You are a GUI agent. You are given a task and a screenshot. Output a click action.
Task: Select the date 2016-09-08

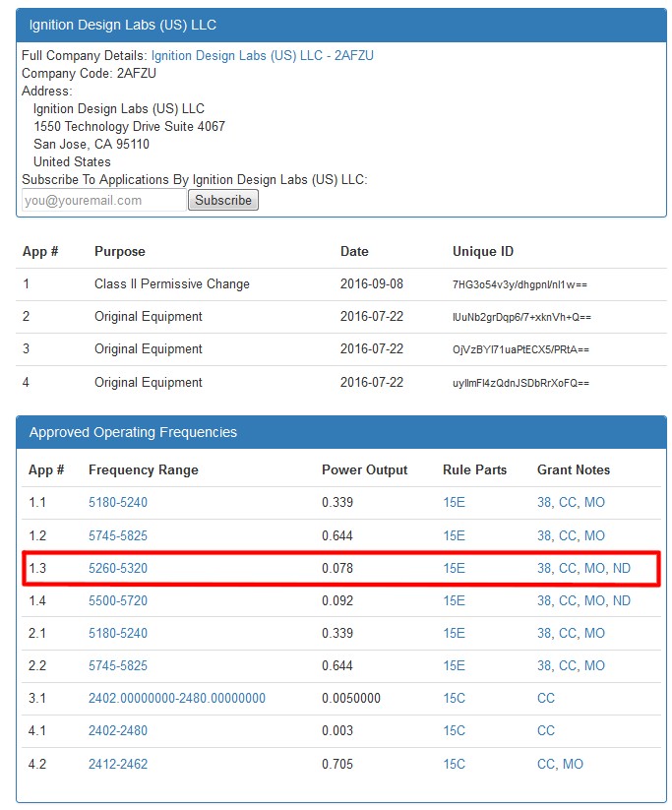coord(371,284)
